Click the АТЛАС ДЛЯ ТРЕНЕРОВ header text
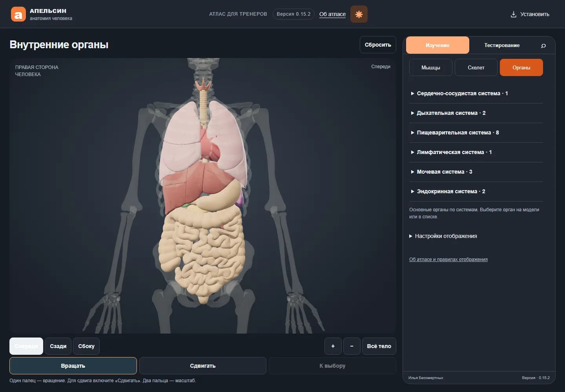 point(238,14)
